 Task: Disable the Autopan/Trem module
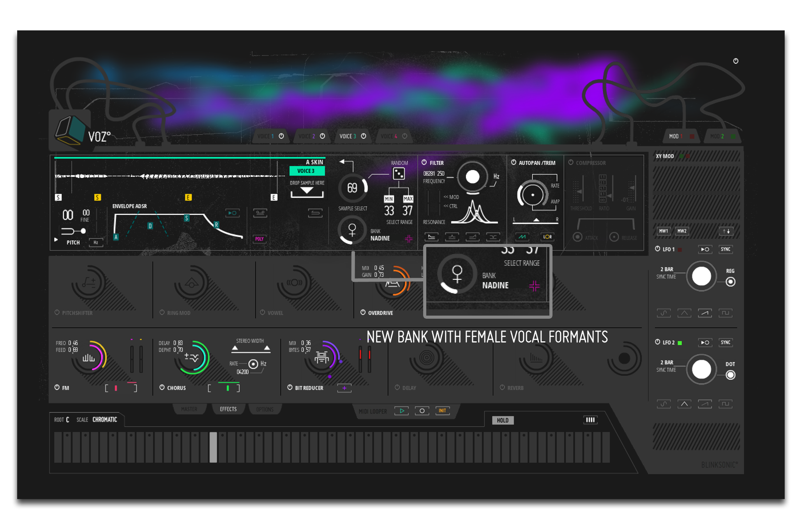point(514,162)
